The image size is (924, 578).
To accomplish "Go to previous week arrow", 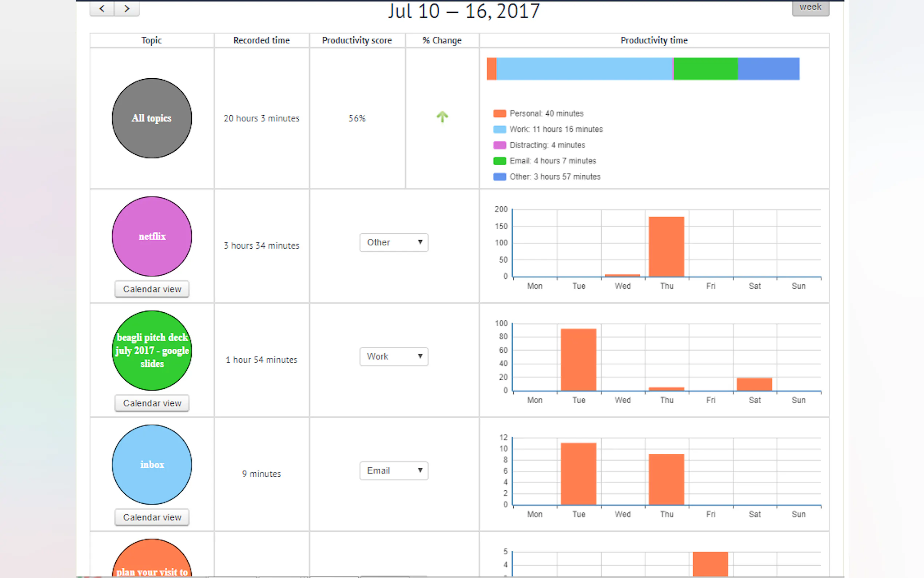I will click(x=102, y=8).
